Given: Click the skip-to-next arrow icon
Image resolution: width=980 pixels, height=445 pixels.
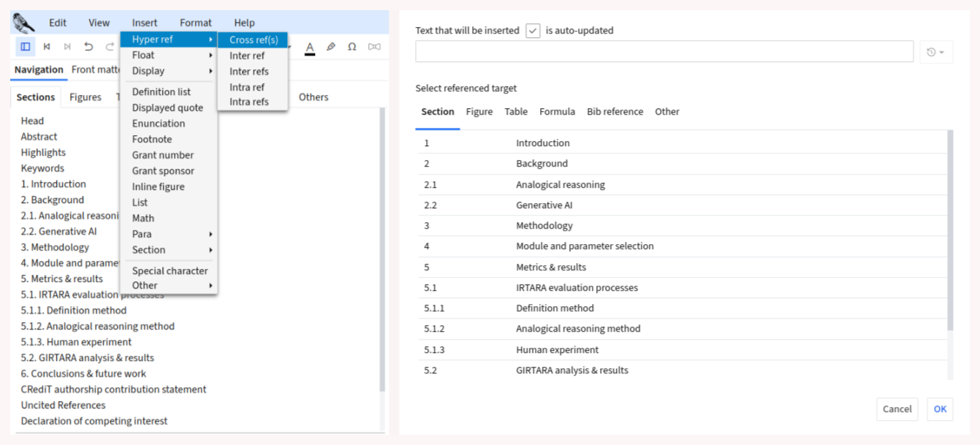Looking at the screenshot, I should click(67, 47).
